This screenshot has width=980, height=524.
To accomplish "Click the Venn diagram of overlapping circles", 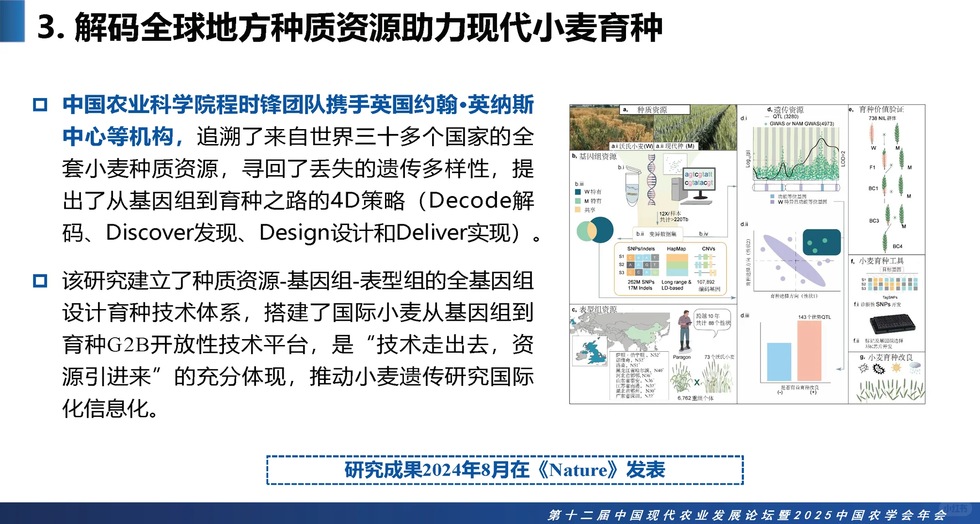I will 595,230.
